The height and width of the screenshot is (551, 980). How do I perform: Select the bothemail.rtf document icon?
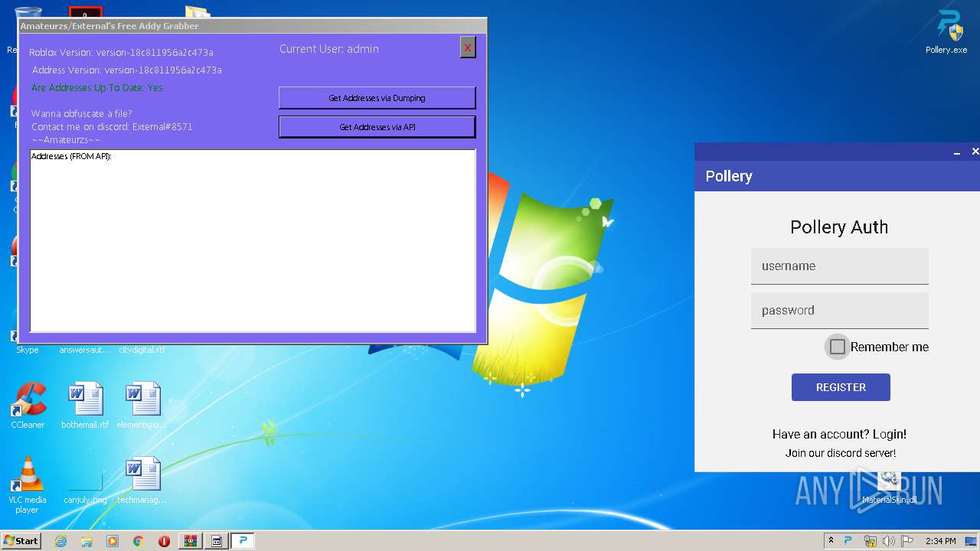pos(85,406)
